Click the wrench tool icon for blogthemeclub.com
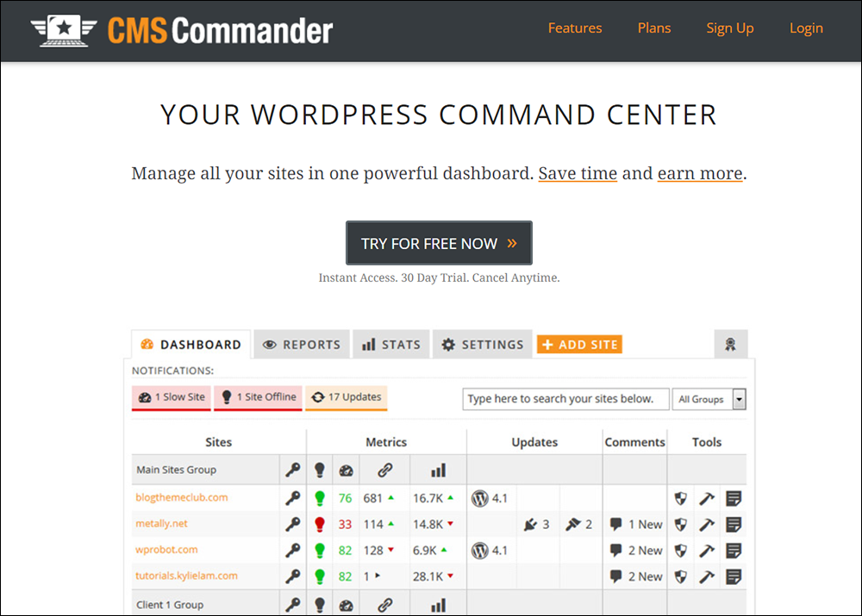 pyautogui.click(x=708, y=498)
